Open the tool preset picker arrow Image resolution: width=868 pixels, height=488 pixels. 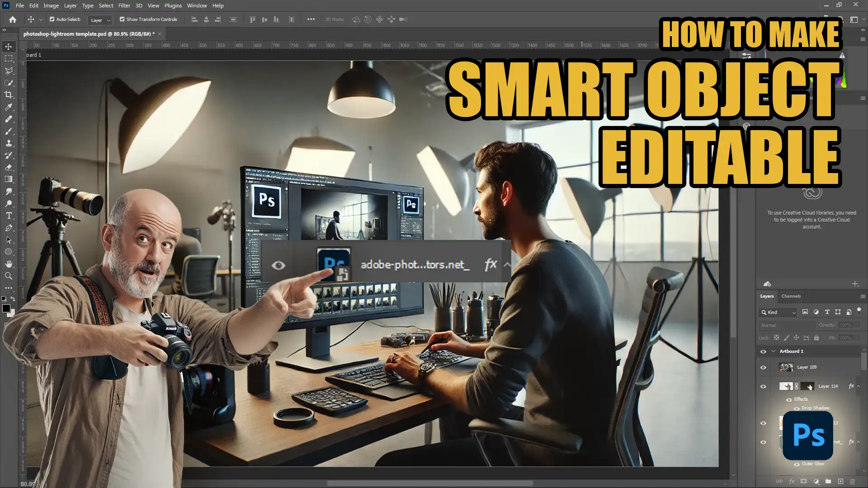coord(41,20)
